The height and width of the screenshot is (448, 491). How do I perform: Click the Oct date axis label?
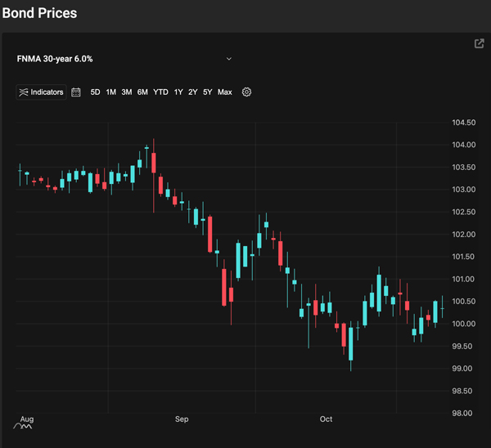coord(326,419)
